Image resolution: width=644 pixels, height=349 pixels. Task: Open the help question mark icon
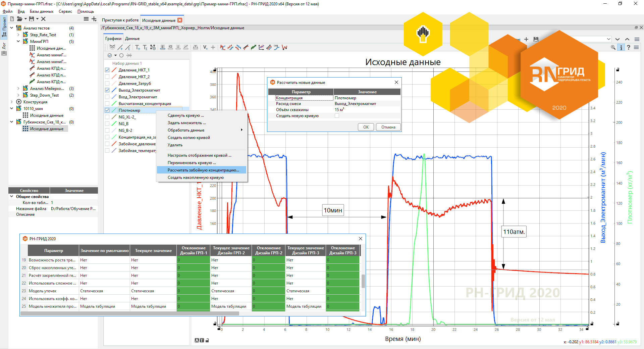tap(629, 47)
